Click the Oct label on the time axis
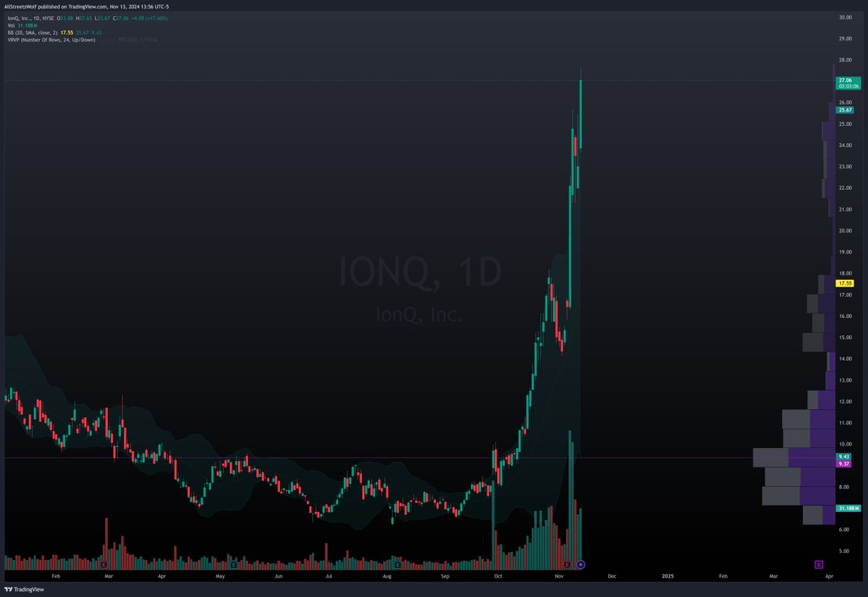Screen dimensions: 868x597 497,576
